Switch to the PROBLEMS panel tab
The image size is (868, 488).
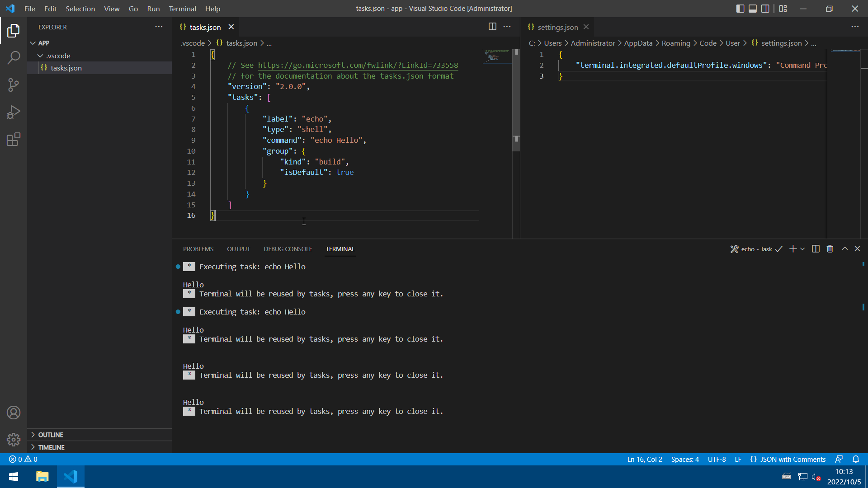[198, 249]
